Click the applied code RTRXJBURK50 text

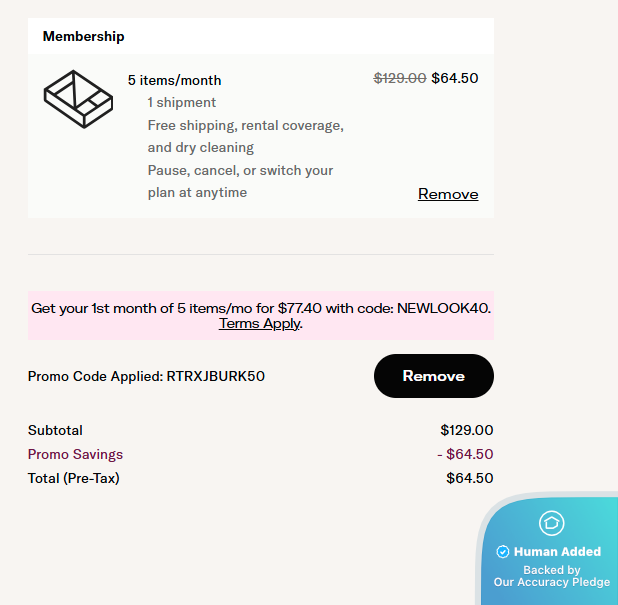pos(216,377)
